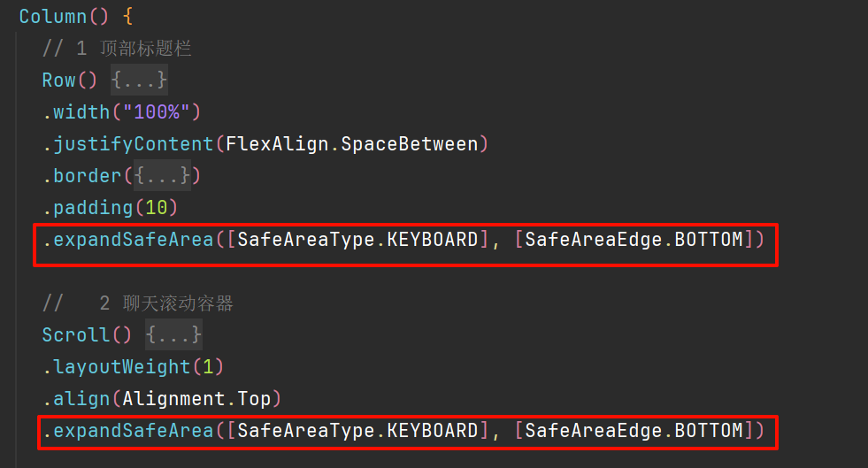Click expandSafeArea under the padding line
This screenshot has width=868, height=468.
133,240
